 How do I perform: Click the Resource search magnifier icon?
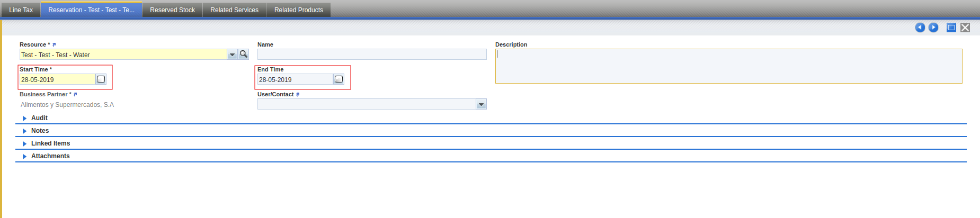(x=244, y=54)
